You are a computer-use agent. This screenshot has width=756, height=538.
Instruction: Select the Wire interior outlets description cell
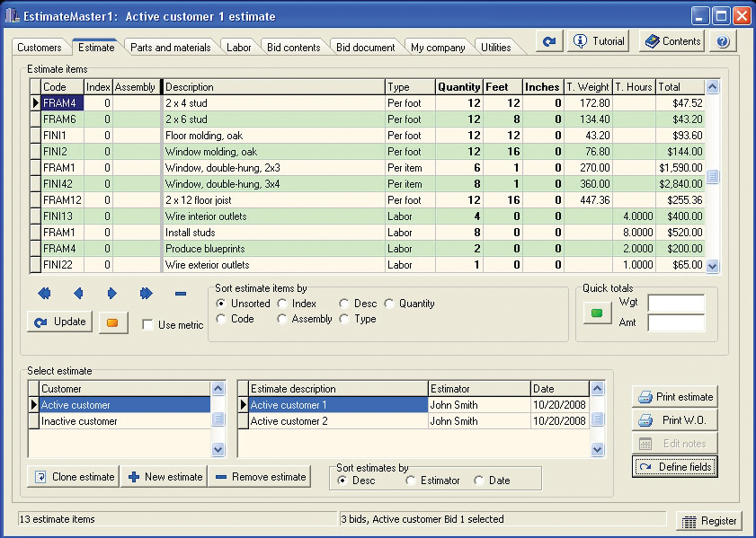[274, 216]
